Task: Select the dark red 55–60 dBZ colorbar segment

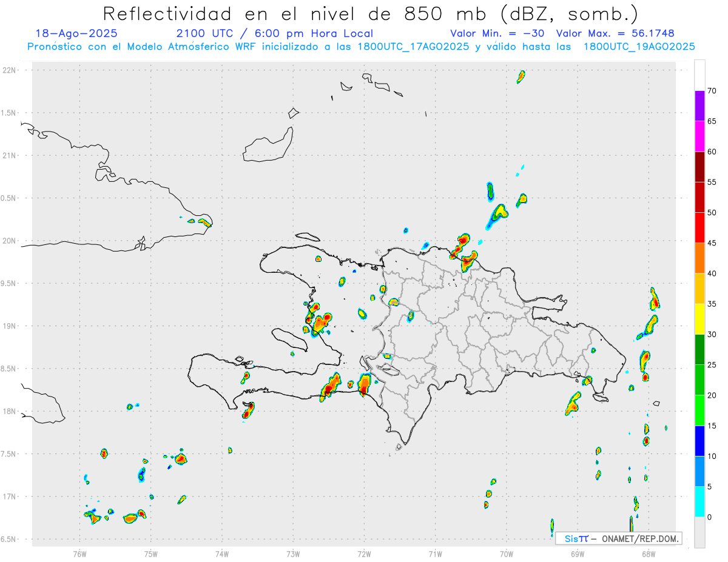Action: click(x=699, y=167)
